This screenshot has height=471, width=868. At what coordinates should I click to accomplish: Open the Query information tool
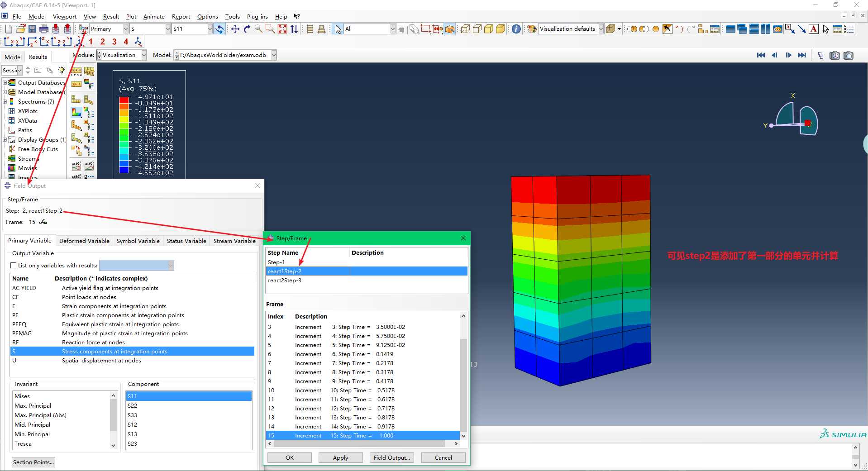coord(516,29)
